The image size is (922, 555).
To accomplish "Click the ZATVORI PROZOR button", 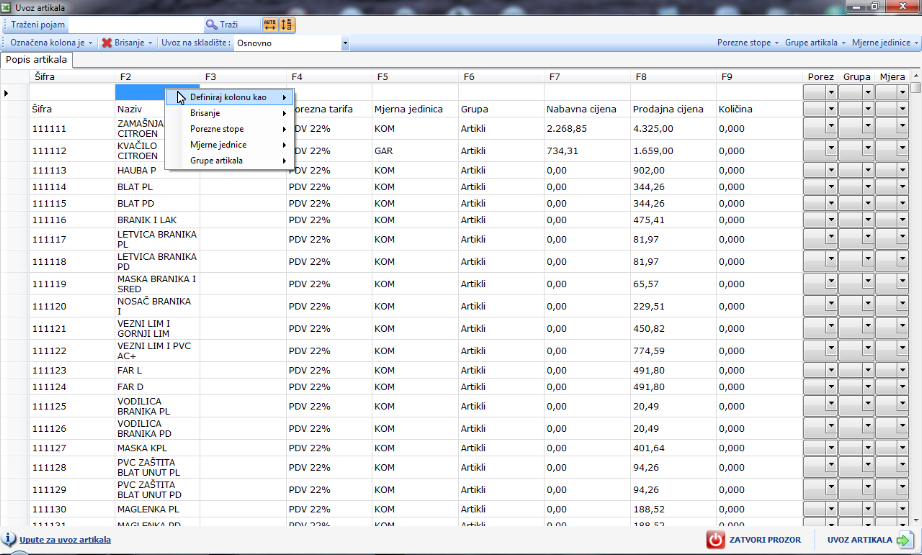I will click(x=754, y=540).
